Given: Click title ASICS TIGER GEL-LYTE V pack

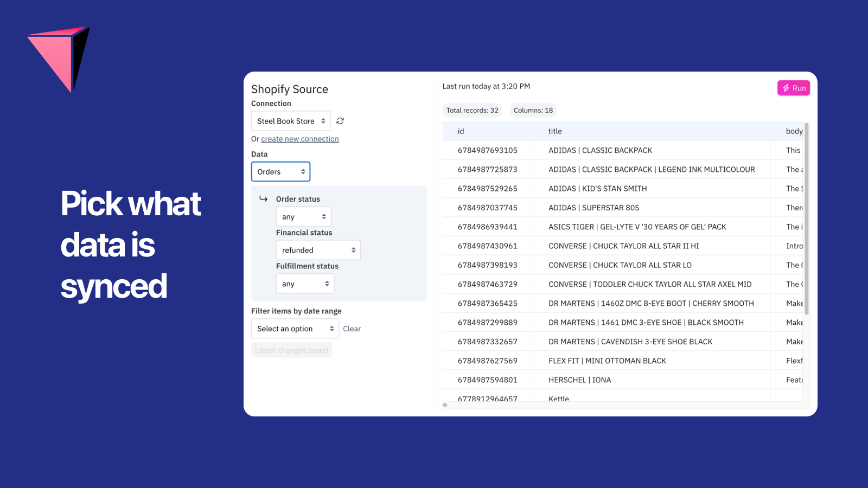Looking at the screenshot, I should (637, 227).
